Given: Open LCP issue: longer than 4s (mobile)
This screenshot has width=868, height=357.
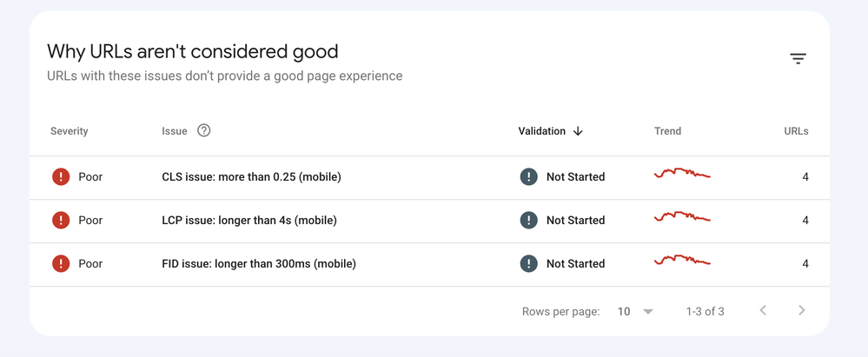Looking at the screenshot, I should point(248,221).
